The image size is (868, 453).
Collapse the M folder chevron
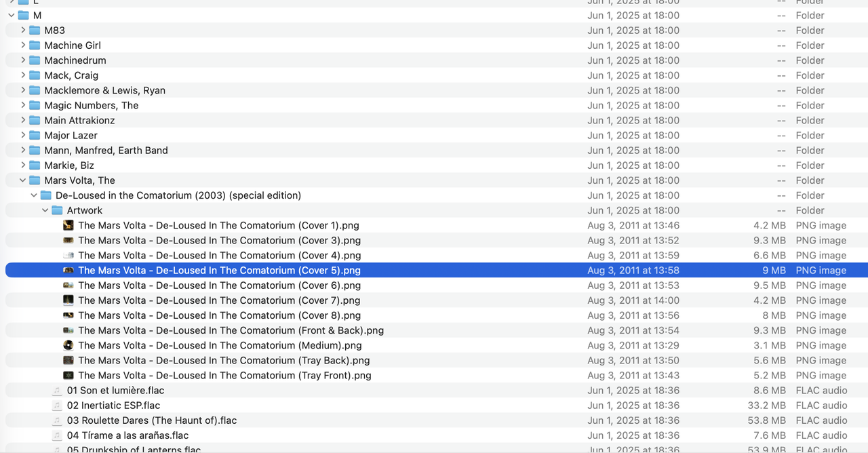tap(12, 15)
